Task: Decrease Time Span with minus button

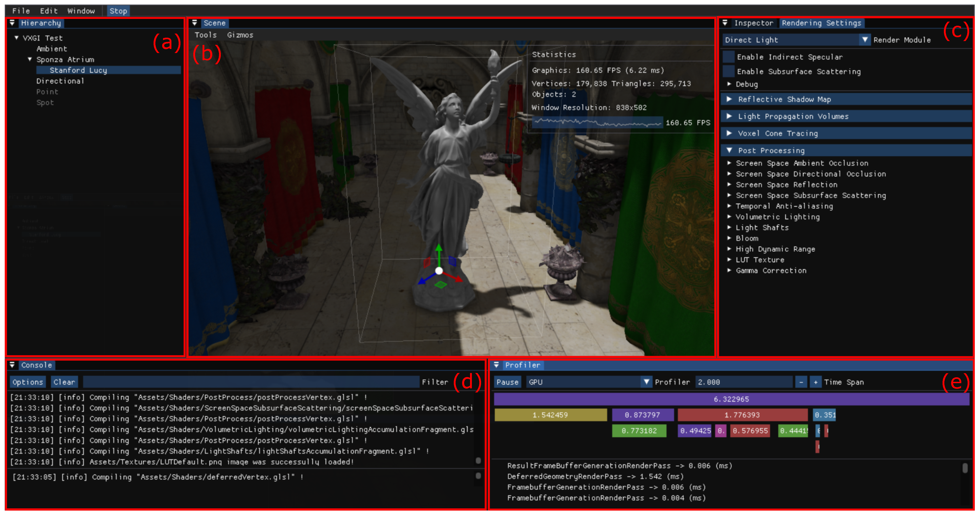Action: (801, 382)
